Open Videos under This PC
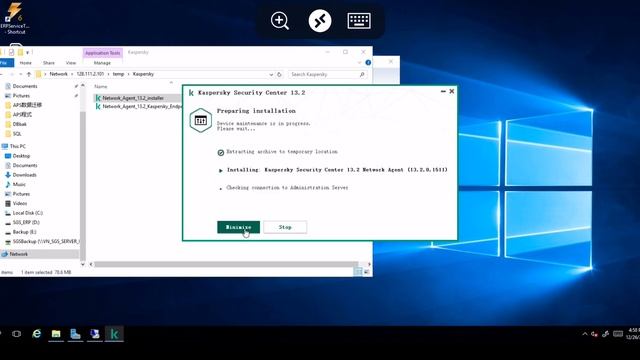This screenshot has height=360, width=640. coord(20,203)
